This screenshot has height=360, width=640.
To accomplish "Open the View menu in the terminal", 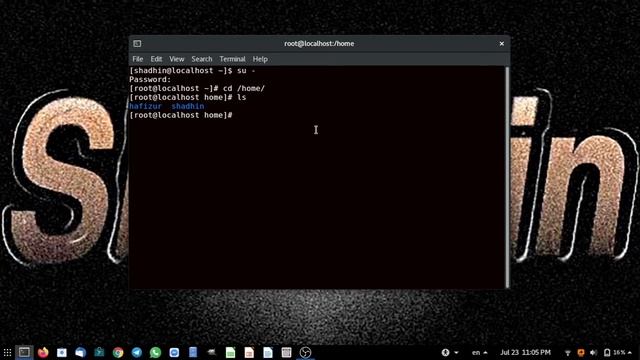I will (177, 59).
